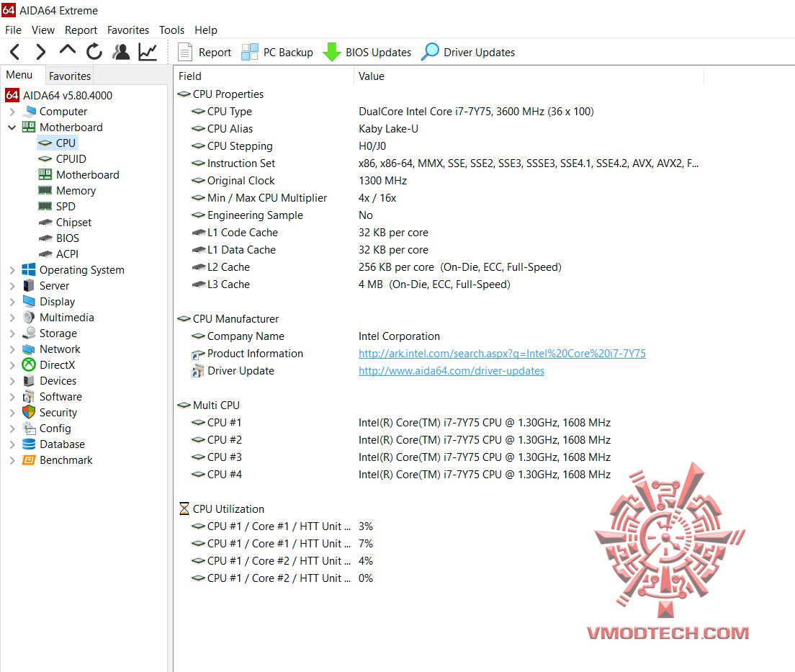Open the Tools menu
This screenshot has height=672, width=795.
(172, 30)
